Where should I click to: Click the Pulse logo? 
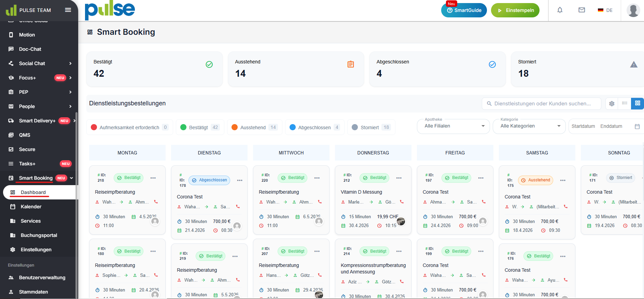(110, 10)
